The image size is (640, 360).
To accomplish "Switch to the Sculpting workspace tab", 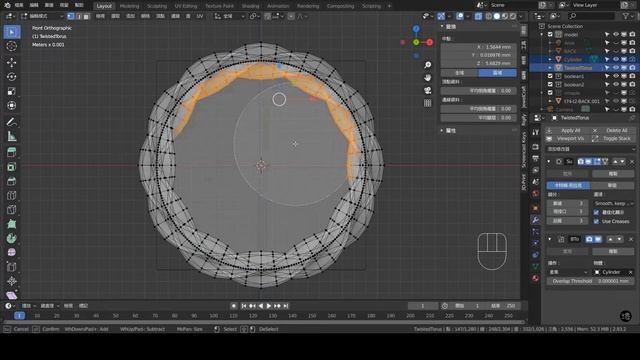I will click(x=157, y=6).
